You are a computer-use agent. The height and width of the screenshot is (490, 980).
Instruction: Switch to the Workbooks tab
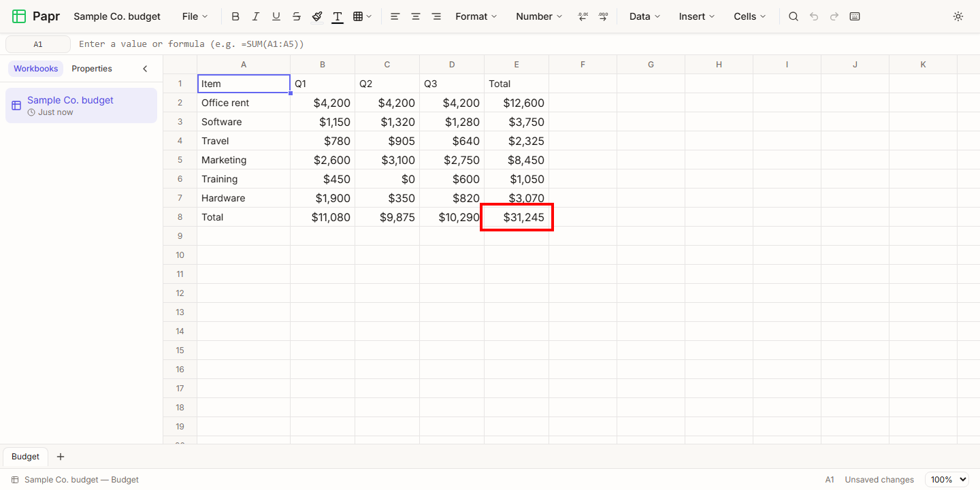(36, 69)
